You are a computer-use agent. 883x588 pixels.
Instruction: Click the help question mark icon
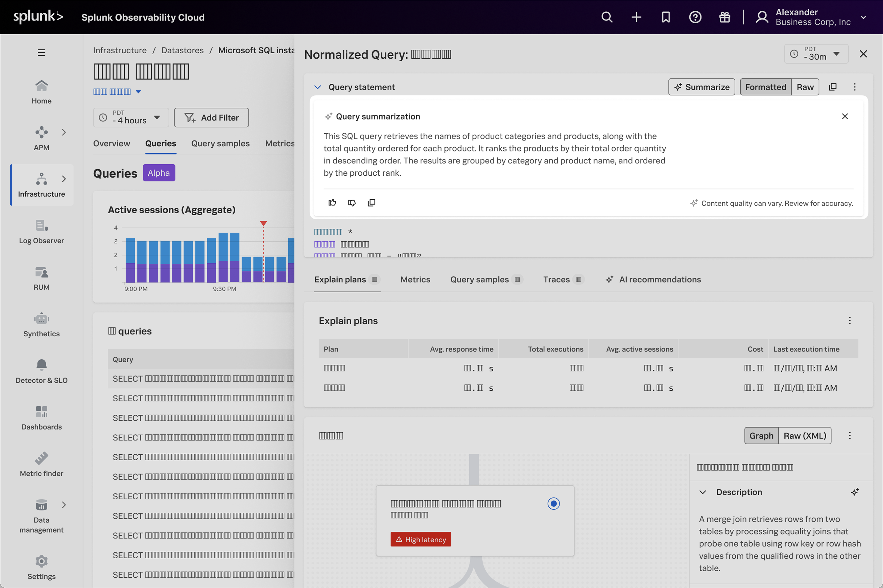695,17
